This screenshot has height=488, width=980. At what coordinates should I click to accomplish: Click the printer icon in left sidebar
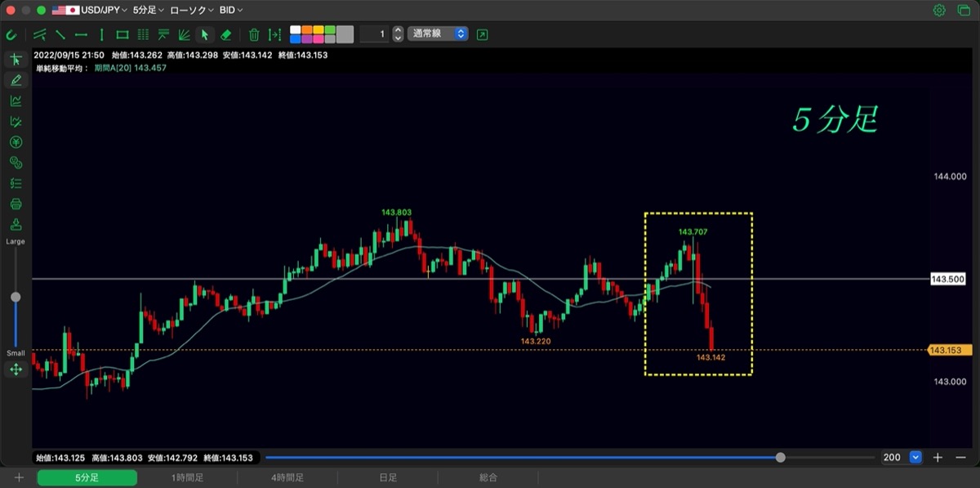(16, 204)
